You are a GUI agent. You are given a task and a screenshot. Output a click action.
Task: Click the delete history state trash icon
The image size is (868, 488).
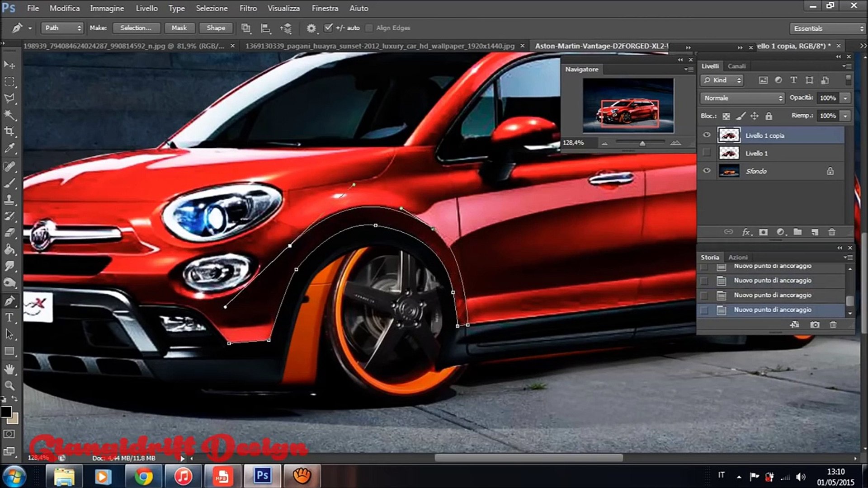(833, 324)
